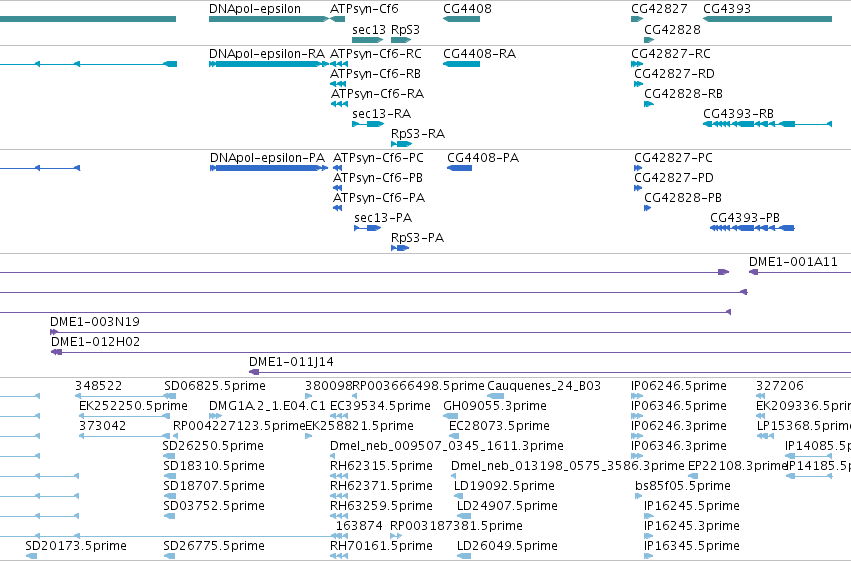Open the DME1-011J14 BAC label
The height and width of the screenshot is (561, 851).
pyautogui.click(x=291, y=362)
